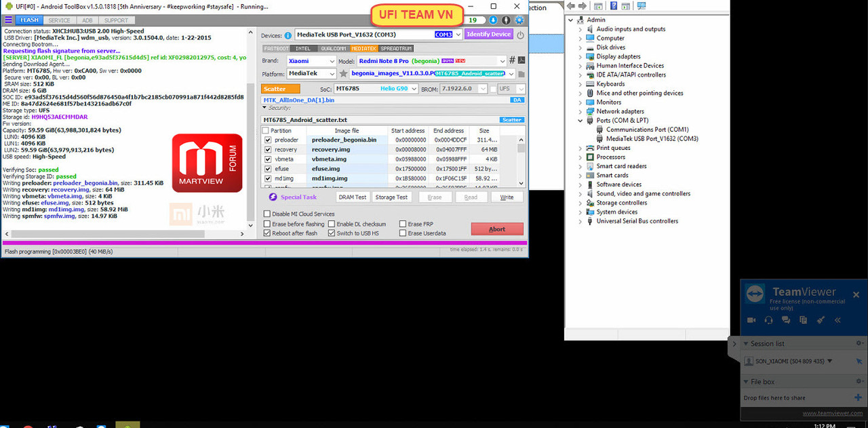The height and width of the screenshot is (428, 868).
Task: Click the Storage Test button
Action: [x=391, y=197]
